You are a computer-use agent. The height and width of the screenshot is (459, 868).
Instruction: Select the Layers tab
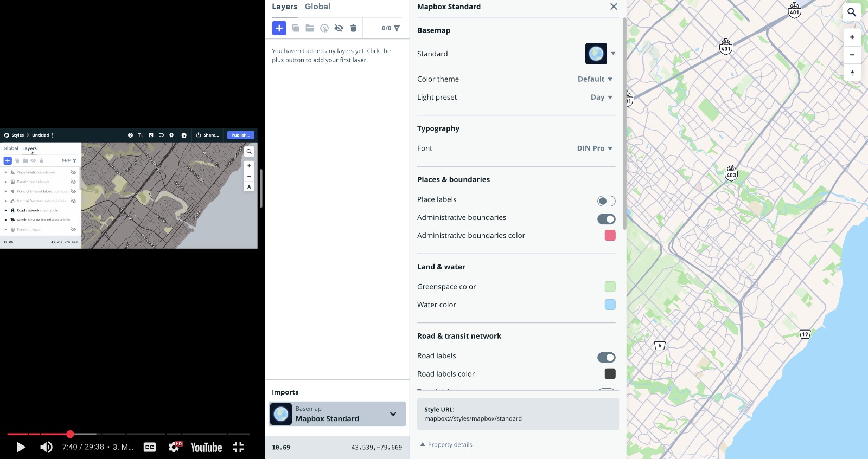284,7
